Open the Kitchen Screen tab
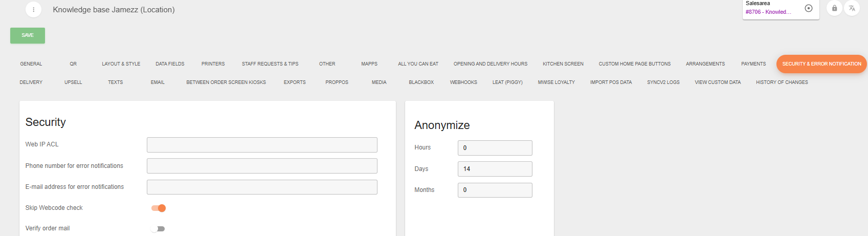The width and height of the screenshot is (868, 236). (563, 64)
